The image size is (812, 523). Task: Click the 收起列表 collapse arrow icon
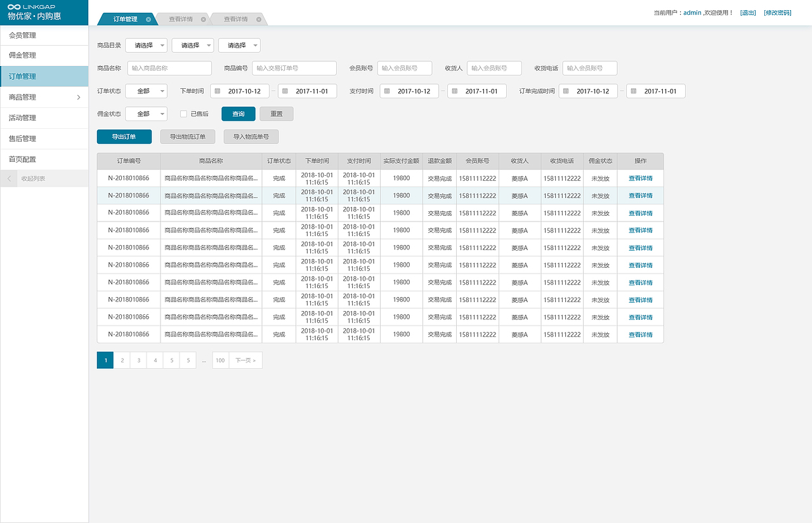pyautogui.click(x=9, y=179)
